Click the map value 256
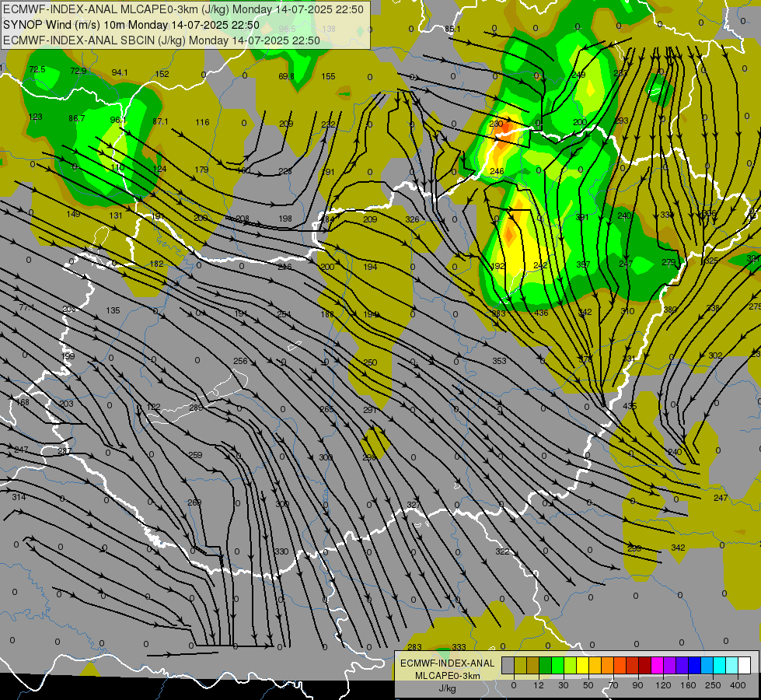This screenshot has height=700, width=761. coord(240,361)
